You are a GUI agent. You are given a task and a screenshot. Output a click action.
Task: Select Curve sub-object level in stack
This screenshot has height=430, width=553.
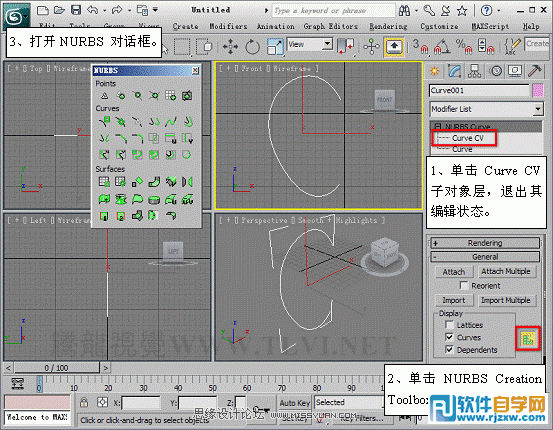pyautogui.click(x=462, y=149)
